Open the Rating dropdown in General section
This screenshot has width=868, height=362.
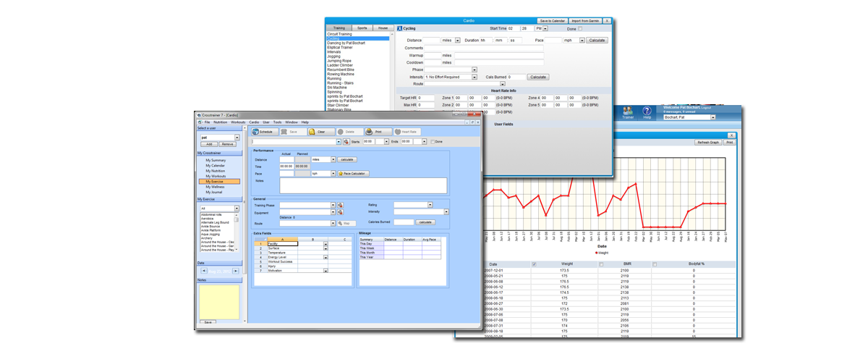[x=430, y=205]
